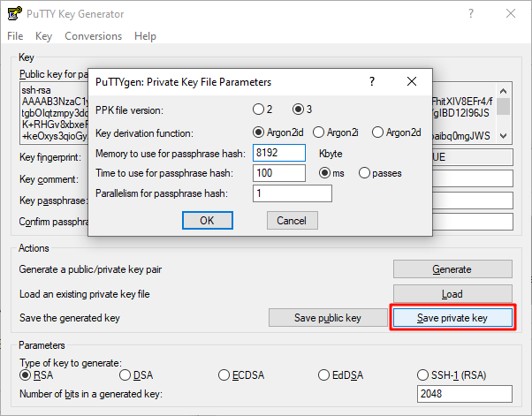The width and height of the screenshot is (532, 416).
Task: Click the Confirm passphrase input field
Action: 473,222
